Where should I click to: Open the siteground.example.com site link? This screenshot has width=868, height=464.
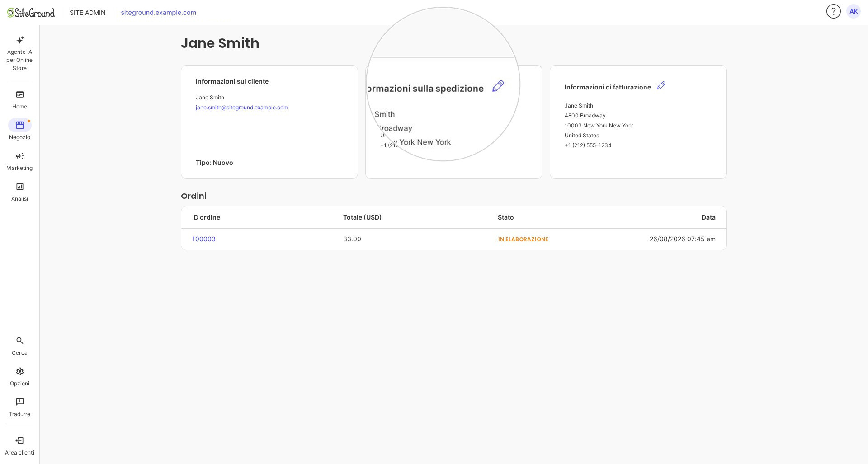(x=158, y=13)
